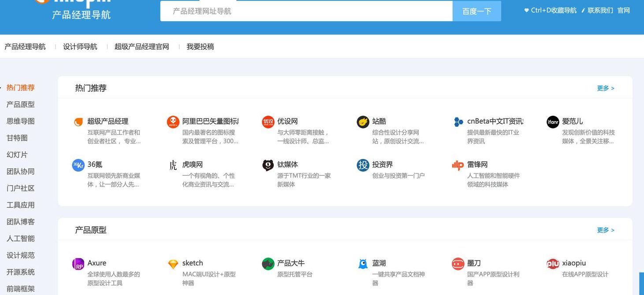The height and width of the screenshot is (295, 644).
Task: Select 人工智能 in the sidebar
Action: [21, 238]
